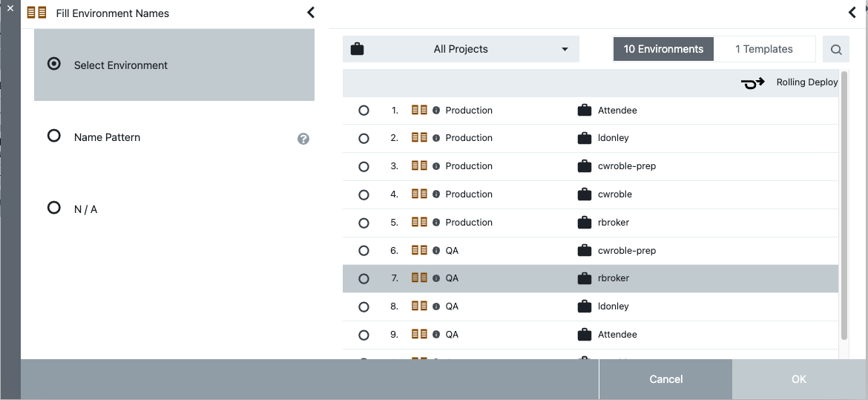Select radio for row 2 Production ldonley
The height and width of the screenshot is (400, 868).
(364, 138)
